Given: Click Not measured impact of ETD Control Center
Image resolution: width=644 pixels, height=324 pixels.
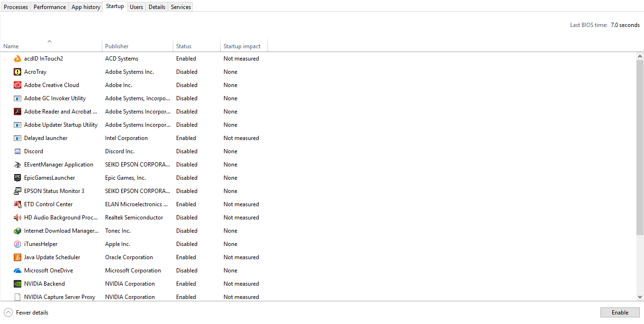Looking at the screenshot, I should (241, 204).
